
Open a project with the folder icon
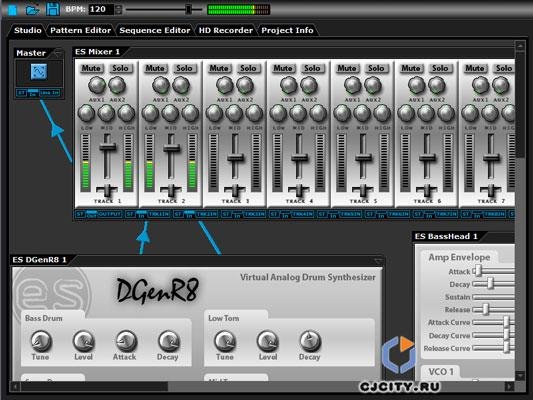32,10
